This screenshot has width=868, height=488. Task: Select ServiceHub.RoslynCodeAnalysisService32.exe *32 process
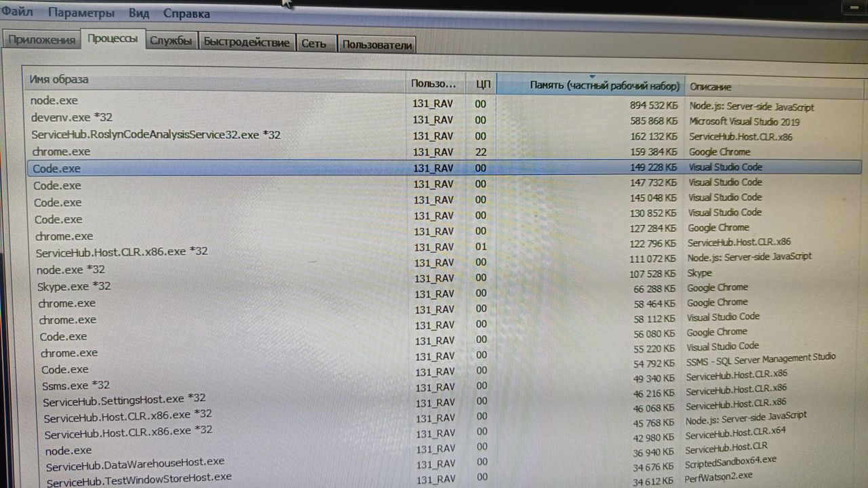coord(156,135)
